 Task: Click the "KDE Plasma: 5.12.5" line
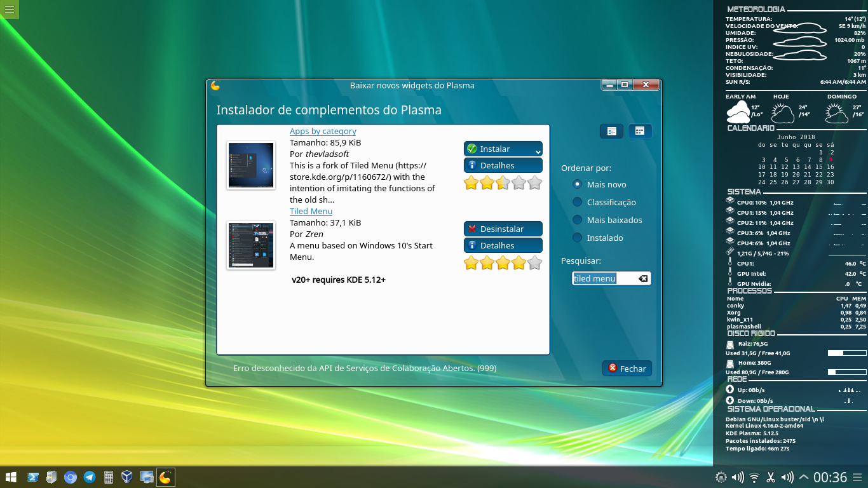point(752,433)
